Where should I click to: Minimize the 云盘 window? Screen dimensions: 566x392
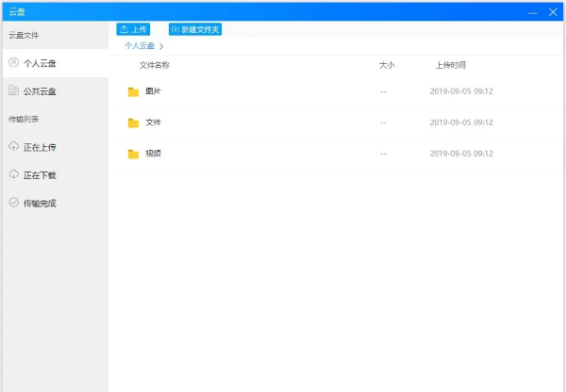coord(533,12)
